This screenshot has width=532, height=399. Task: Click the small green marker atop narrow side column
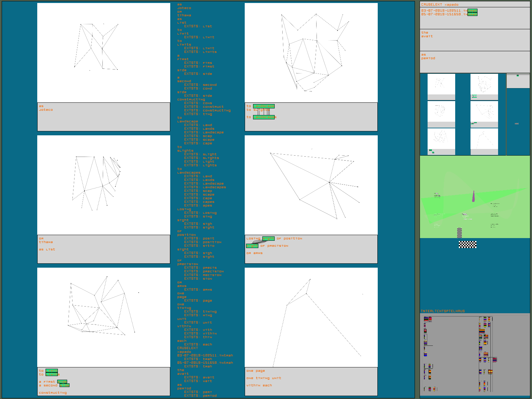coord(517,75)
